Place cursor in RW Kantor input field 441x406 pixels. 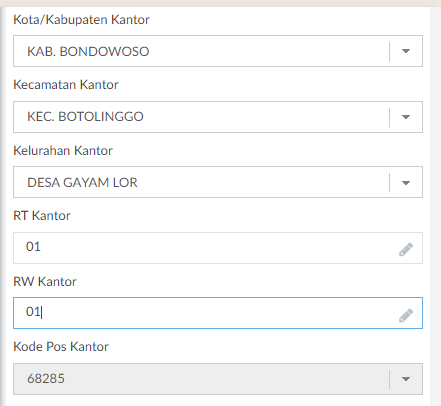[218, 313]
